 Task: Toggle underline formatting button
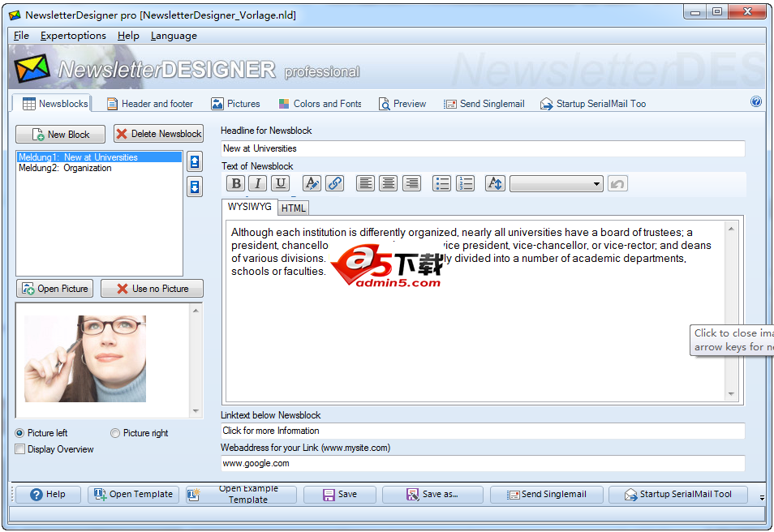click(x=281, y=183)
